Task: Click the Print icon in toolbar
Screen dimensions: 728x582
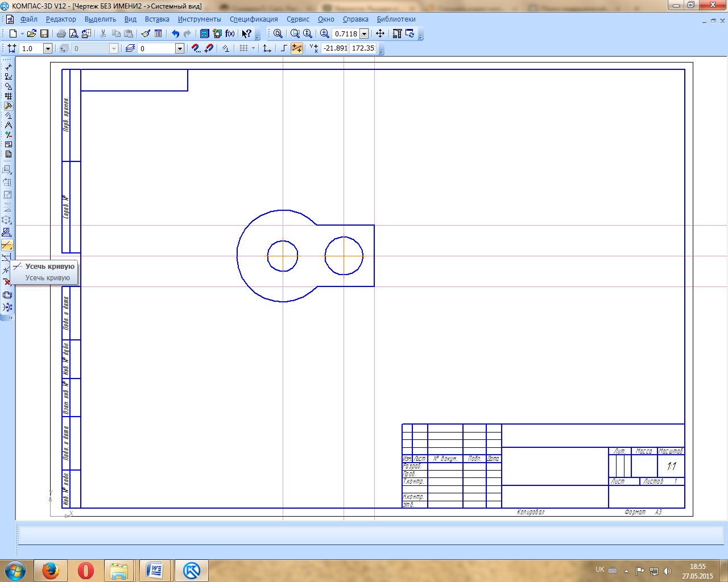Action: click(x=61, y=34)
